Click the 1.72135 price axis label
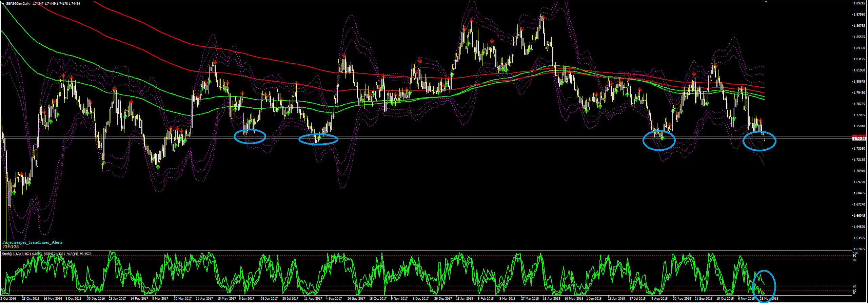 (x=859, y=160)
